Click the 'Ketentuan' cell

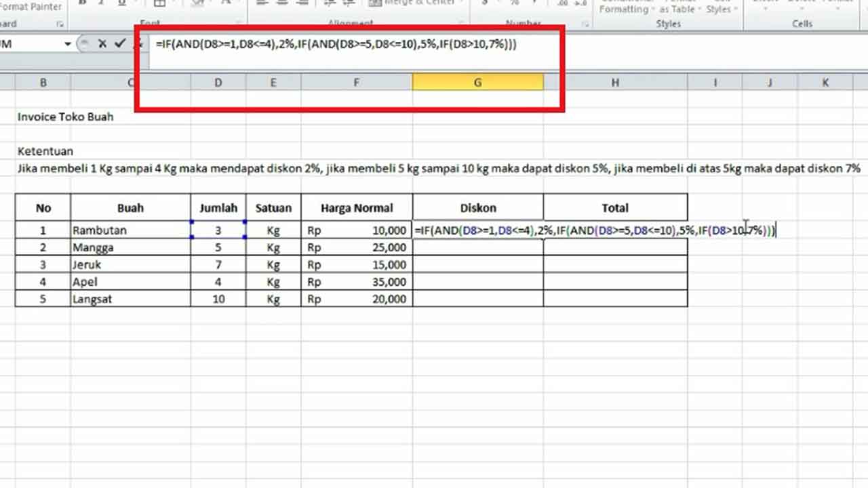[45, 151]
